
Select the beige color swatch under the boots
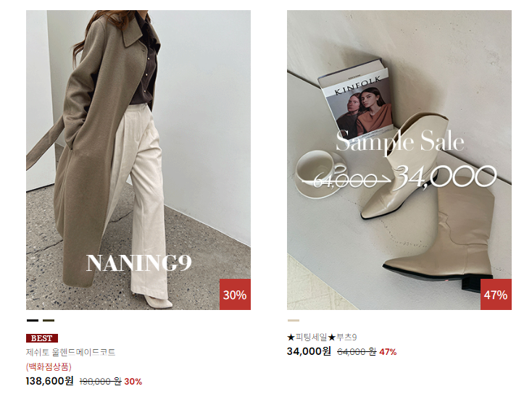pyautogui.click(x=294, y=320)
